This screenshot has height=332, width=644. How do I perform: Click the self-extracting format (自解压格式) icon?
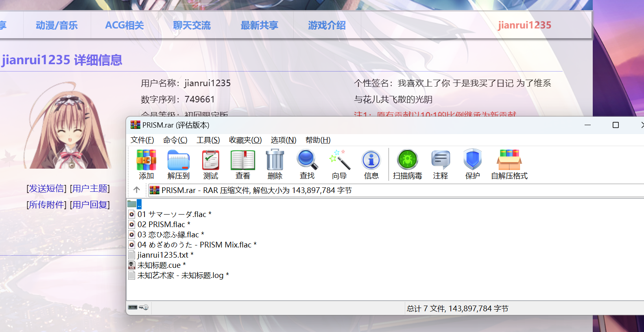pos(509,165)
